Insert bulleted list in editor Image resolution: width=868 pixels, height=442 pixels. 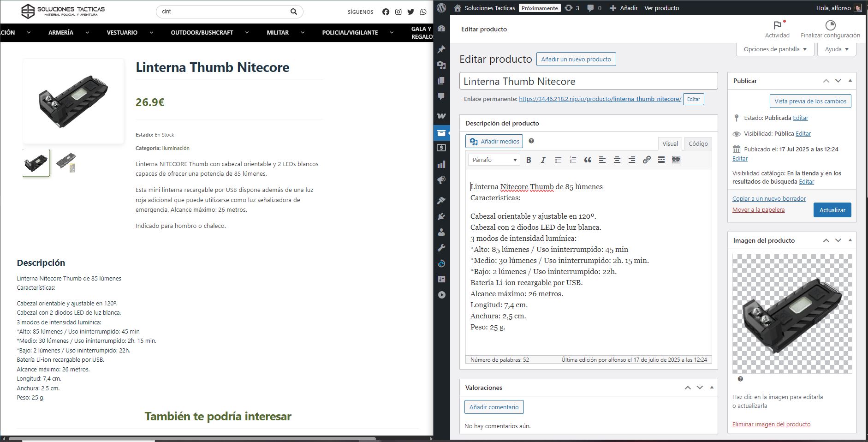558,160
